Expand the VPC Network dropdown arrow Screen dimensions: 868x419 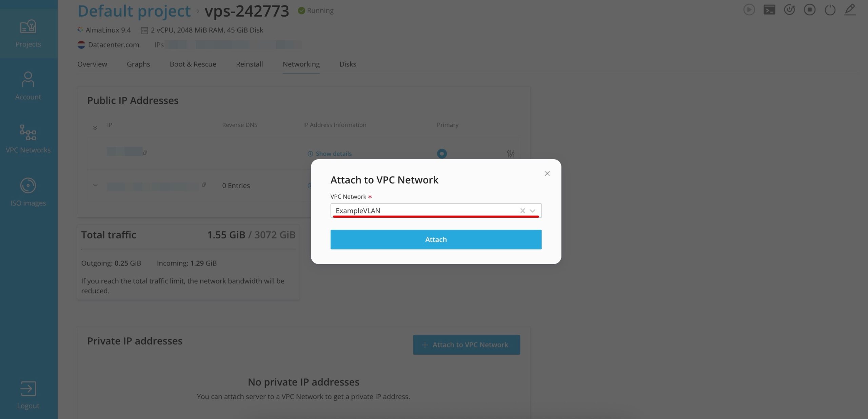pyautogui.click(x=533, y=211)
